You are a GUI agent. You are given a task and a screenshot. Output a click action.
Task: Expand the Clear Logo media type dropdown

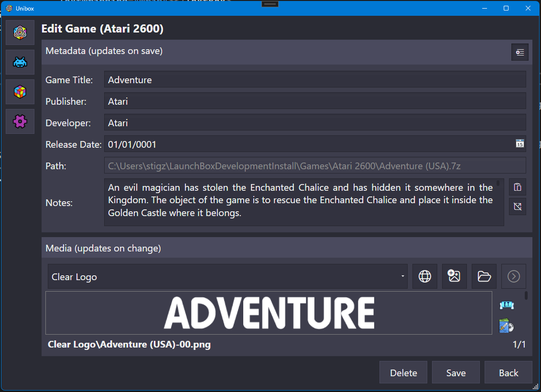click(402, 277)
